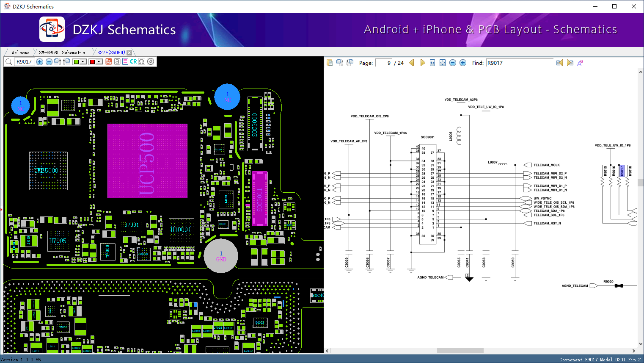Toggle the omega resistance value icon
The image size is (644, 363).
click(142, 62)
